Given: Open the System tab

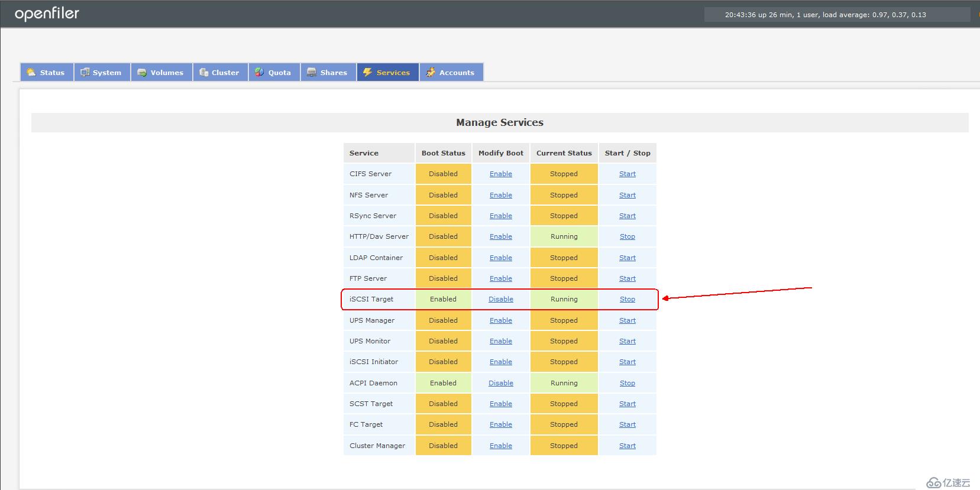Looking at the screenshot, I should [x=102, y=72].
